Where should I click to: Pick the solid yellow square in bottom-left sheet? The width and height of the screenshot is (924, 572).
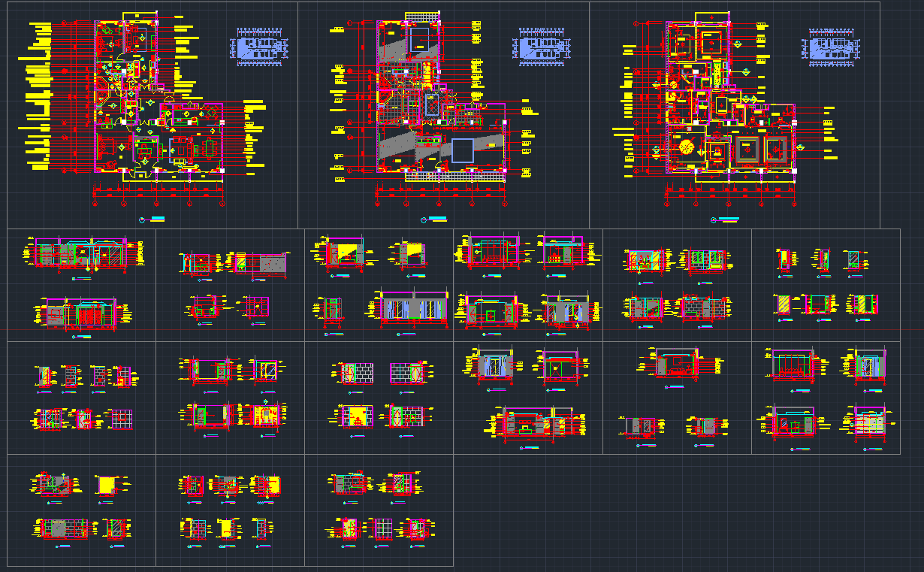(x=107, y=486)
